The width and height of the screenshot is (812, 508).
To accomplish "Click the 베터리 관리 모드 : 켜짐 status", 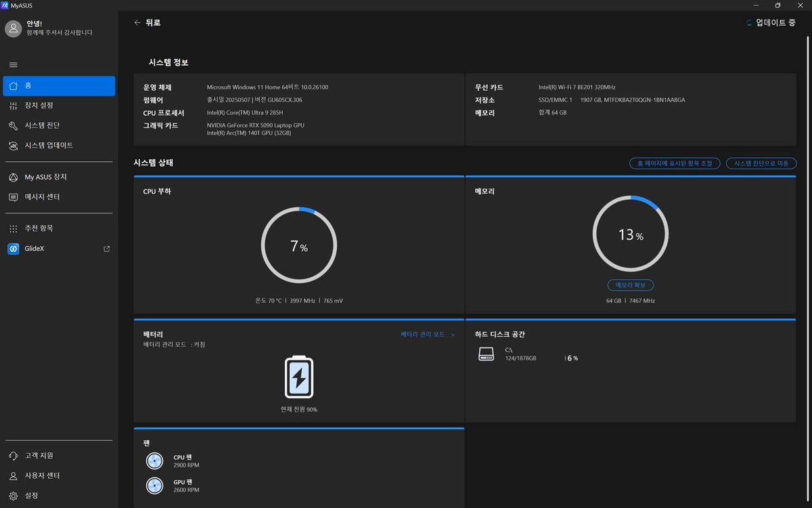I will coord(174,345).
